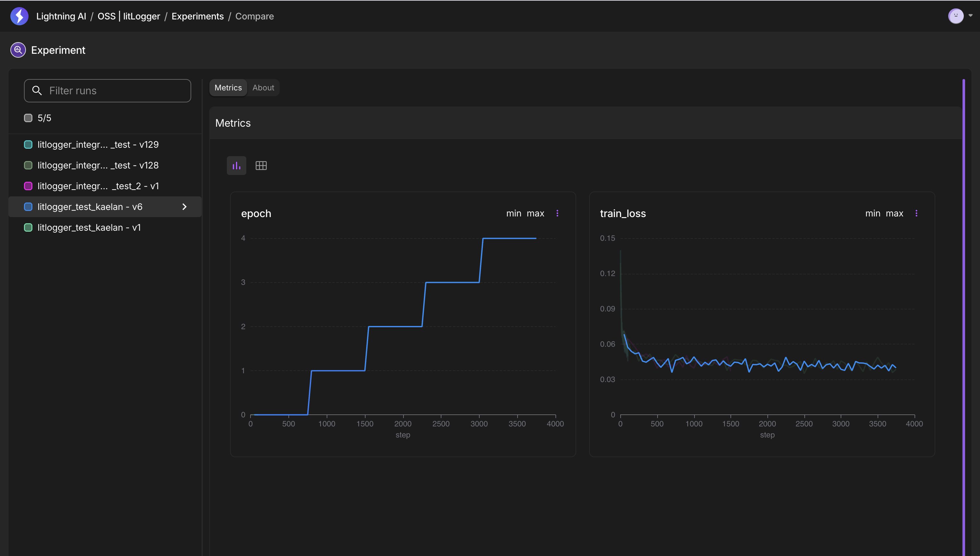Viewport: 980px width, 556px height.
Task: Click the purple vertical scrollbar
Action: click(x=963, y=317)
